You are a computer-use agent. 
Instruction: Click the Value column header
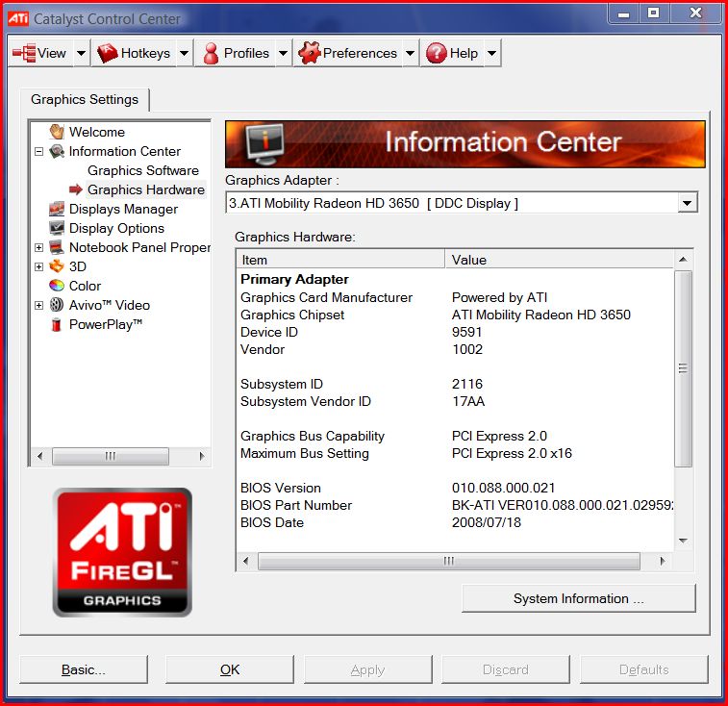pos(560,259)
